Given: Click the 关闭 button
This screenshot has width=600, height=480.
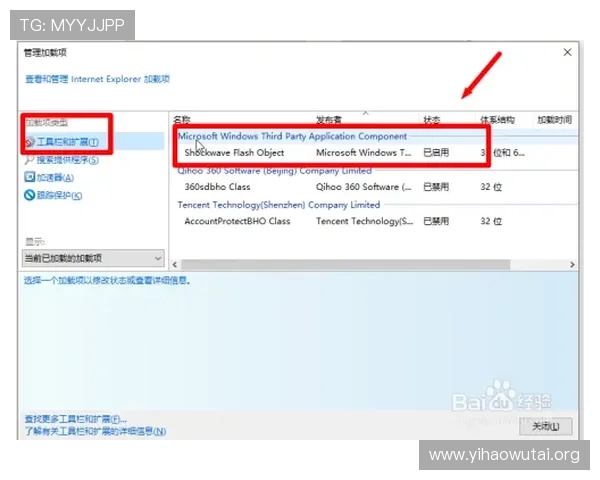Looking at the screenshot, I should (x=546, y=426).
